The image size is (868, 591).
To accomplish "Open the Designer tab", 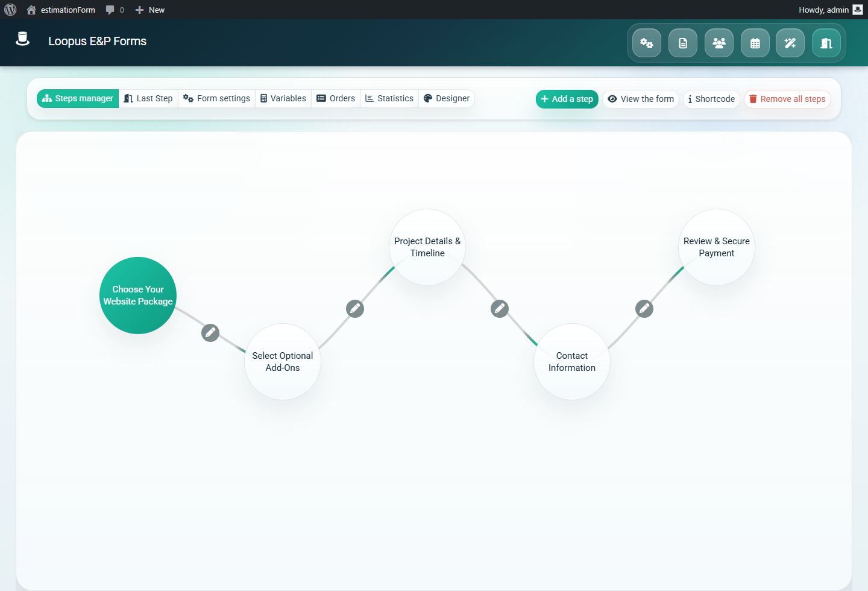I will click(447, 98).
